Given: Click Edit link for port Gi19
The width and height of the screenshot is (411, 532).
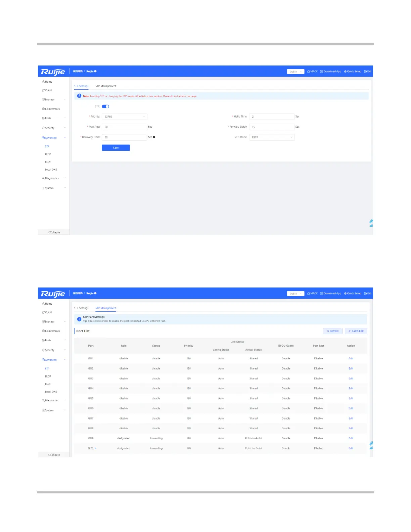Looking at the screenshot, I should click(351, 438).
